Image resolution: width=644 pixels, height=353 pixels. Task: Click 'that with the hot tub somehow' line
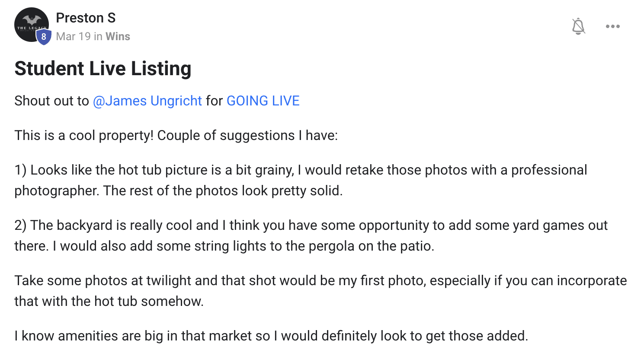tap(109, 301)
